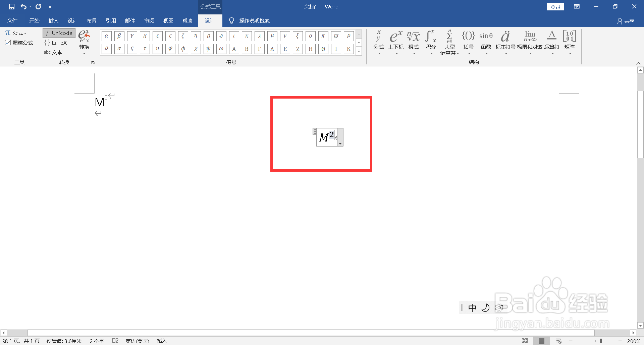The image size is (644, 345).
Task: Collapse the ribbon with the chevron
Action: [x=638, y=63]
